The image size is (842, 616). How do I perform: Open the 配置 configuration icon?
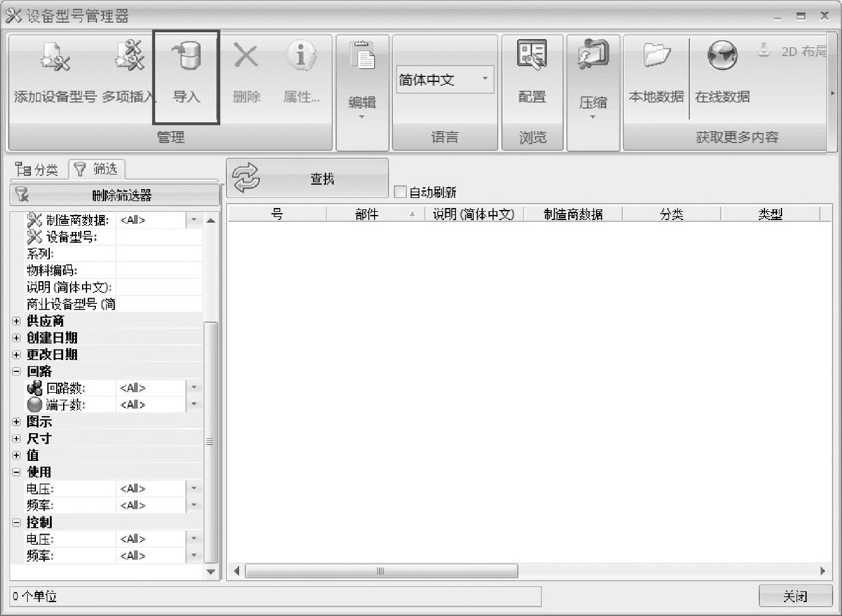[x=532, y=55]
